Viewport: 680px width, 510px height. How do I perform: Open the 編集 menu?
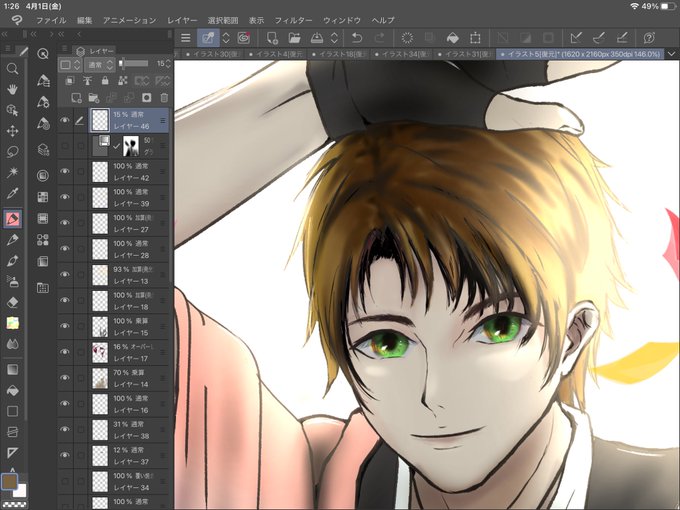click(85, 20)
